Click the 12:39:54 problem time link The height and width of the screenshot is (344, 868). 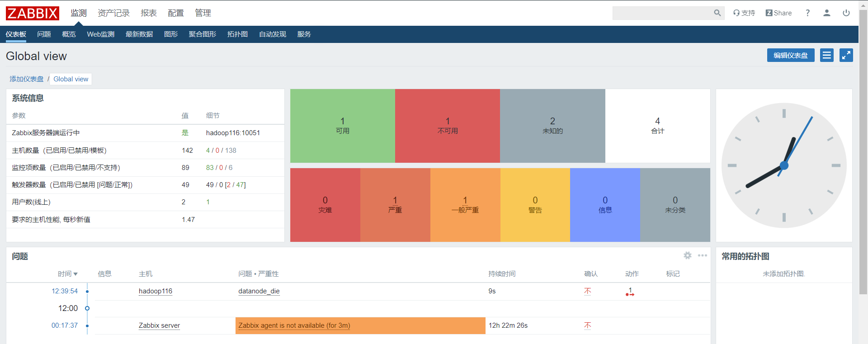[65, 291]
